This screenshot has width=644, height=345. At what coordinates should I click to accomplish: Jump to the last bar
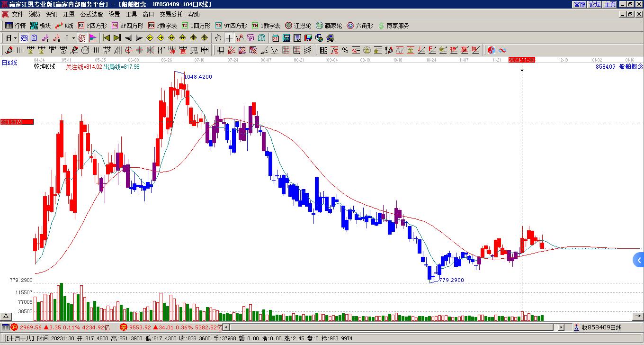(117, 38)
